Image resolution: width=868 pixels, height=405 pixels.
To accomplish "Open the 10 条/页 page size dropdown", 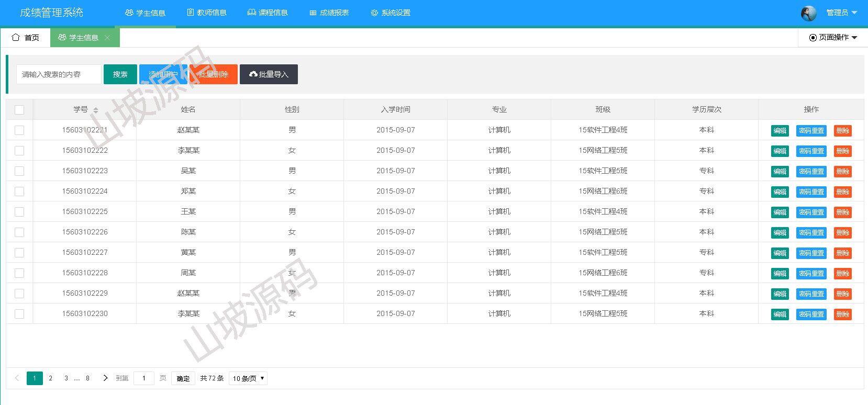I will 248,378.
